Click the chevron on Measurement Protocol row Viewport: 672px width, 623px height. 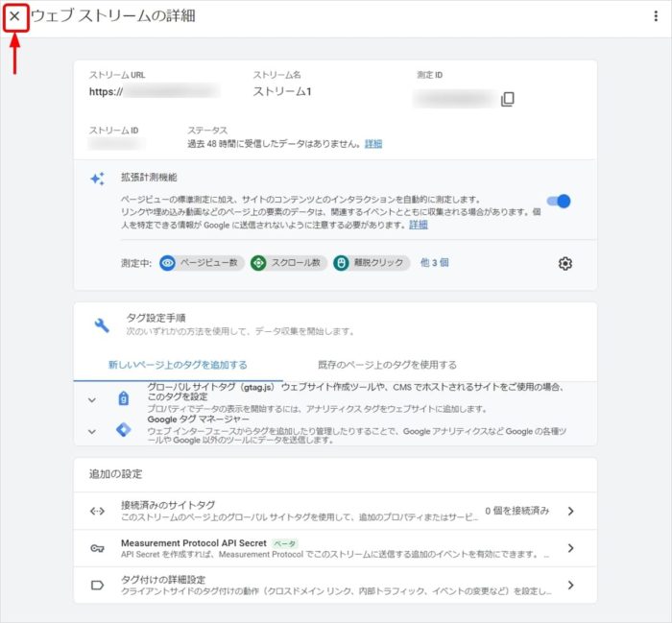pyautogui.click(x=570, y=548)
